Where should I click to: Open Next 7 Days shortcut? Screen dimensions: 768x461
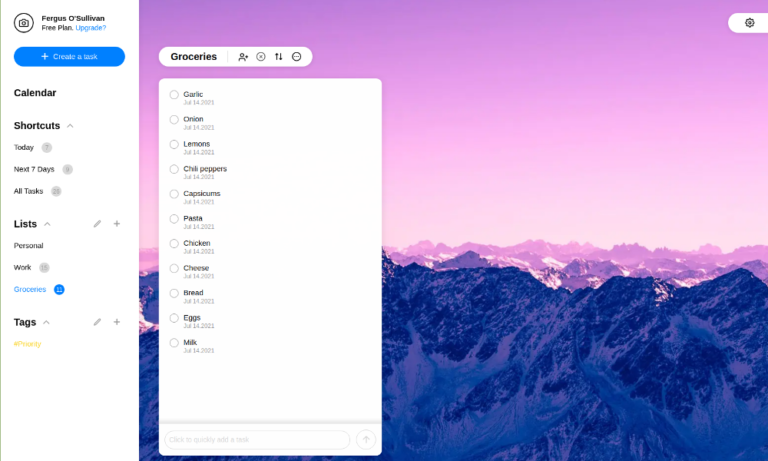tap(34, 170)
